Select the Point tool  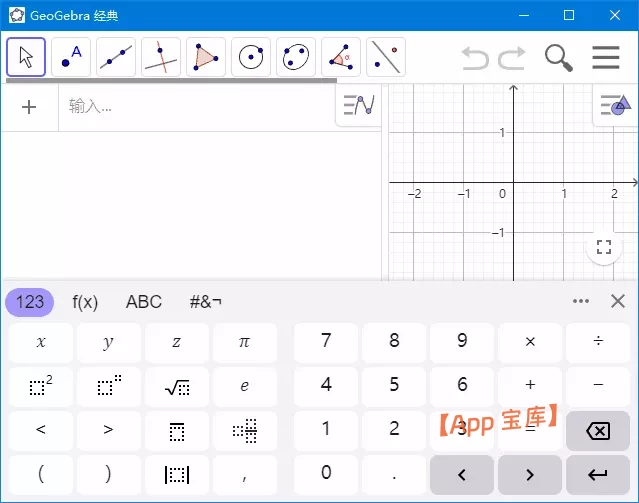pos(71,57)
